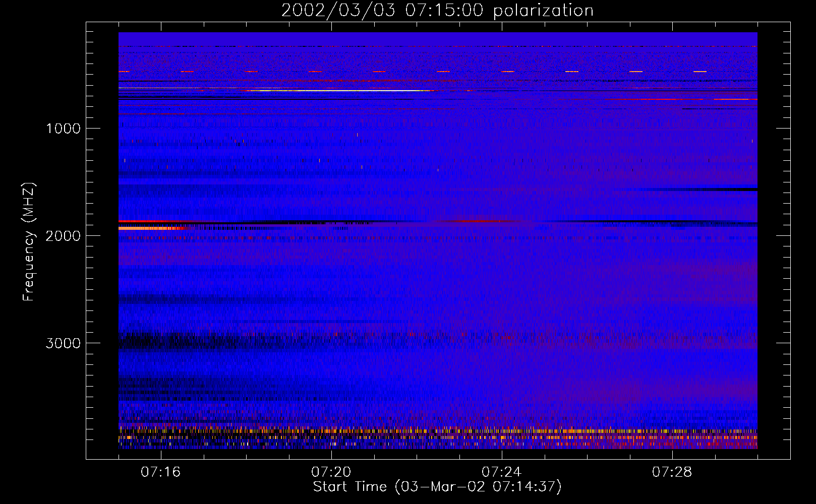816x504 pixels.
Task: Select the 1000 frequency axis label
Action: [64, 129]
